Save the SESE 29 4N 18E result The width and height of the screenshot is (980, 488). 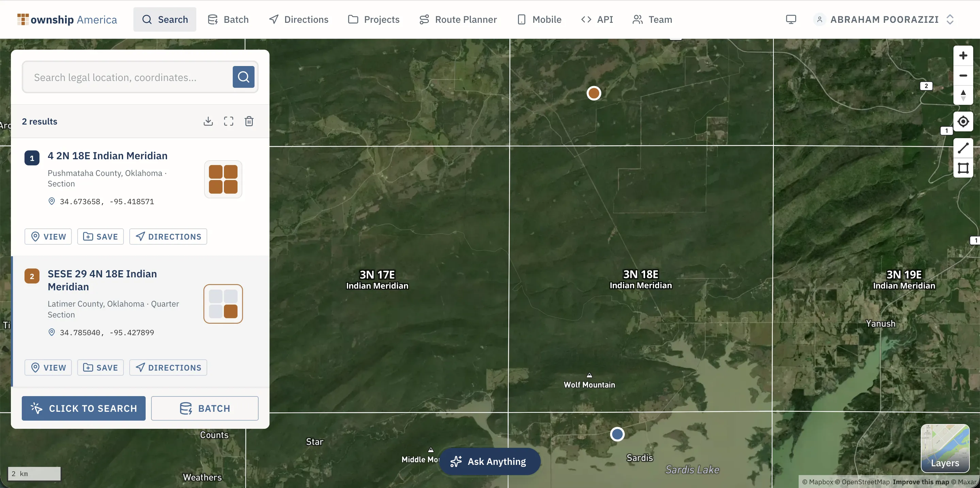[x=100, y=368]
